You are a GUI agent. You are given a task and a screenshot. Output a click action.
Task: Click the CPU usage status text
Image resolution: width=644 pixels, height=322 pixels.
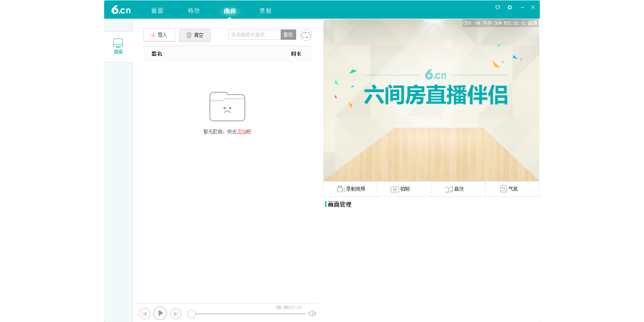pos(472,23)
